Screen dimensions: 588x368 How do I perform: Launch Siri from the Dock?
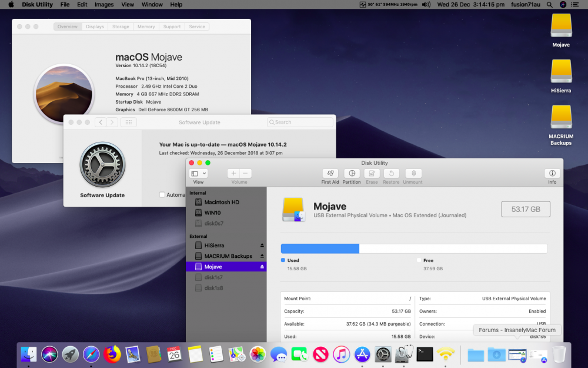pos(49,354)
